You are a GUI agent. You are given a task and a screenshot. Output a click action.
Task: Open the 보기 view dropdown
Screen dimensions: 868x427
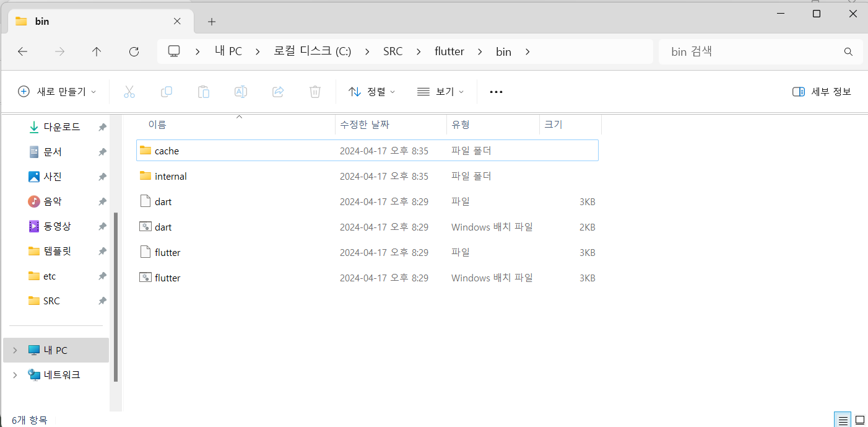pyautogui.click(x=440, y=92)
